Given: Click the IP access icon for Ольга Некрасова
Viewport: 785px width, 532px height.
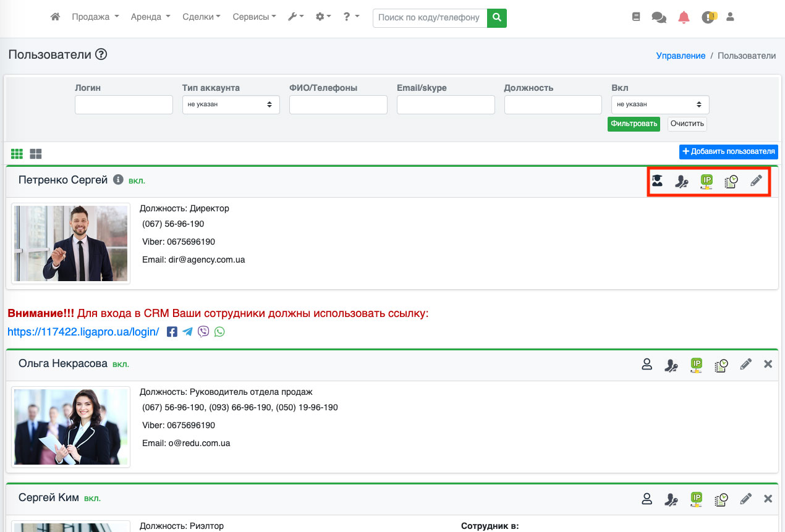Looking at the screenshot, I should tap(697, 364).
